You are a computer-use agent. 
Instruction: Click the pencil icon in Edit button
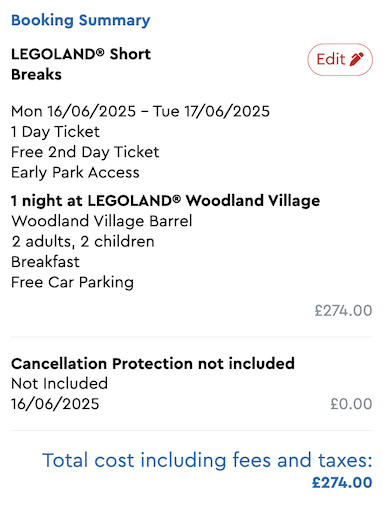[x=356, y=59]
